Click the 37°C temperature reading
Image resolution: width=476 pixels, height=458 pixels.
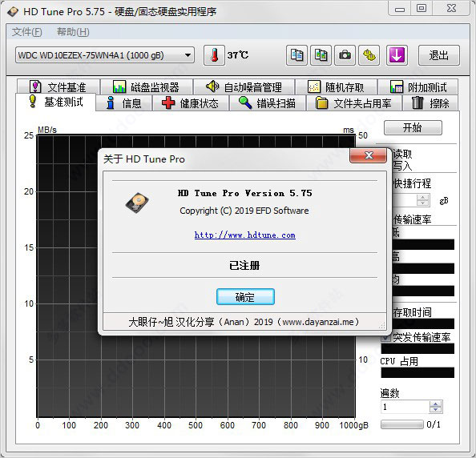[238, 55]
